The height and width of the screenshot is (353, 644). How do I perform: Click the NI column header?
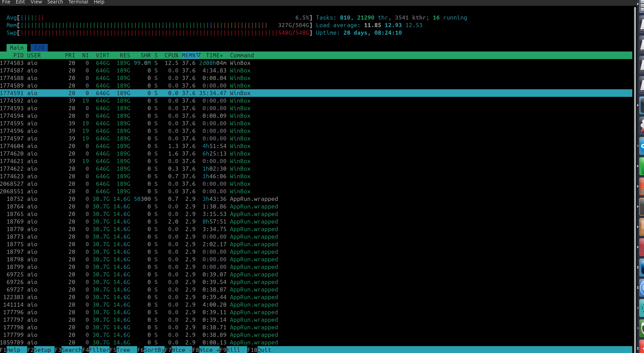(85, 55)
